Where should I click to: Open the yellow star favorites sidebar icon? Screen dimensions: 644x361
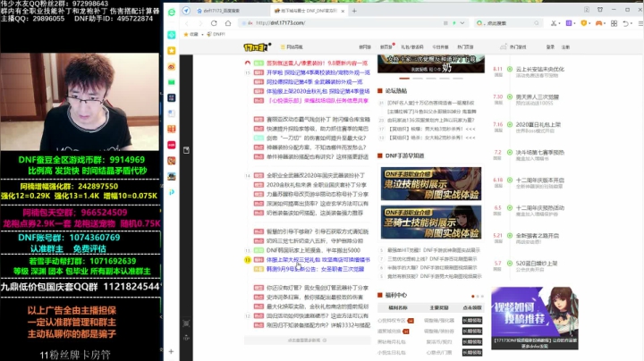point(172,50)
